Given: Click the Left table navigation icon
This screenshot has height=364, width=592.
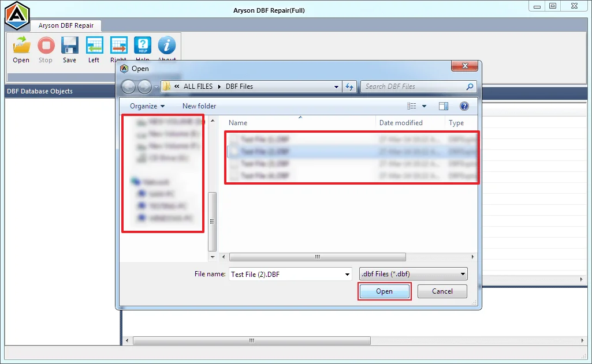Looking at the screenshot, I should tap(94, 45).
